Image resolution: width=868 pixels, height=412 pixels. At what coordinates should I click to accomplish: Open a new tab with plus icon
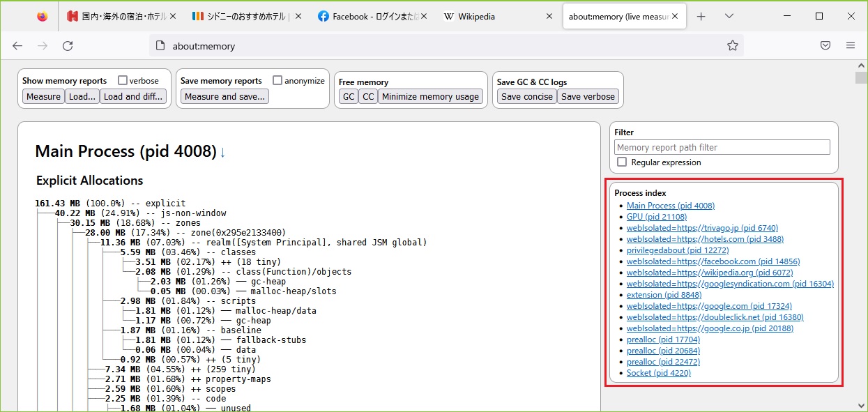701,16
